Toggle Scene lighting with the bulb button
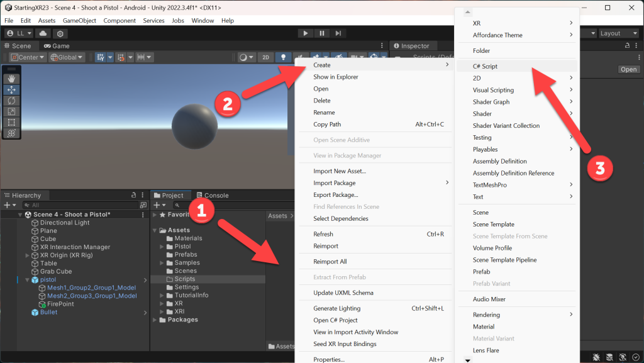Image resolution: width=644 pixels, height=363 pixels. click(x=283, y=57)
